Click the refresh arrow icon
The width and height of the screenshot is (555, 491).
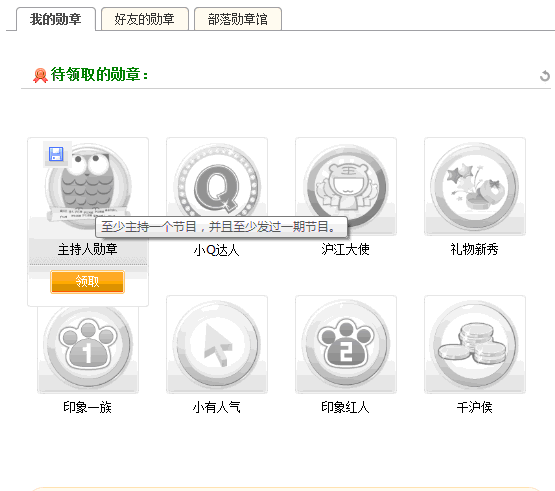coord(545,75)
